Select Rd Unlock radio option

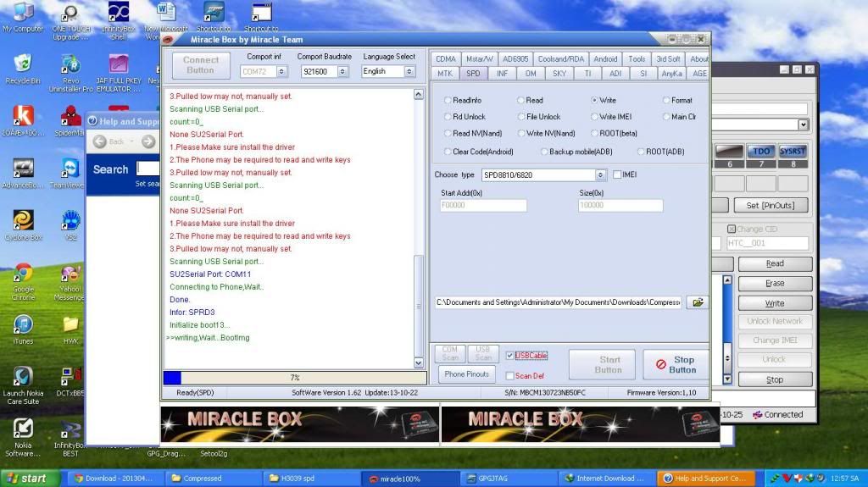point(448,117)
